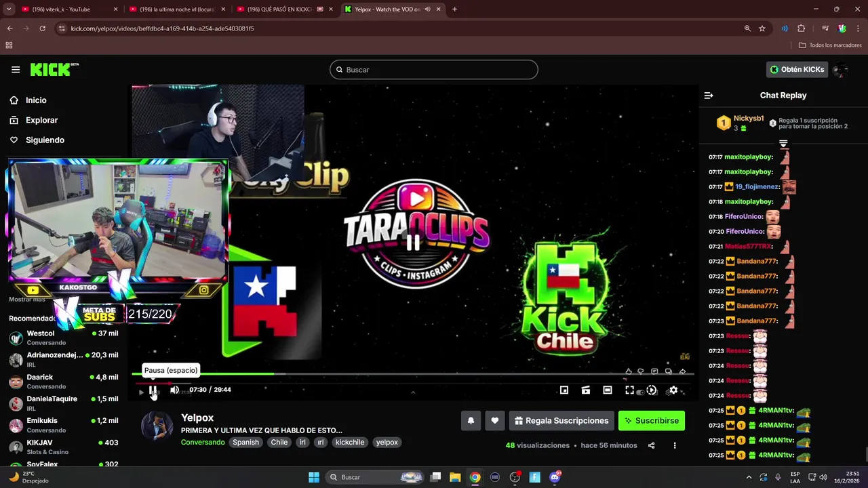Switch to 'QUÉ PASÓ EN KICK' tab
This screenshot has width=868, height=488.
(285, 9)
